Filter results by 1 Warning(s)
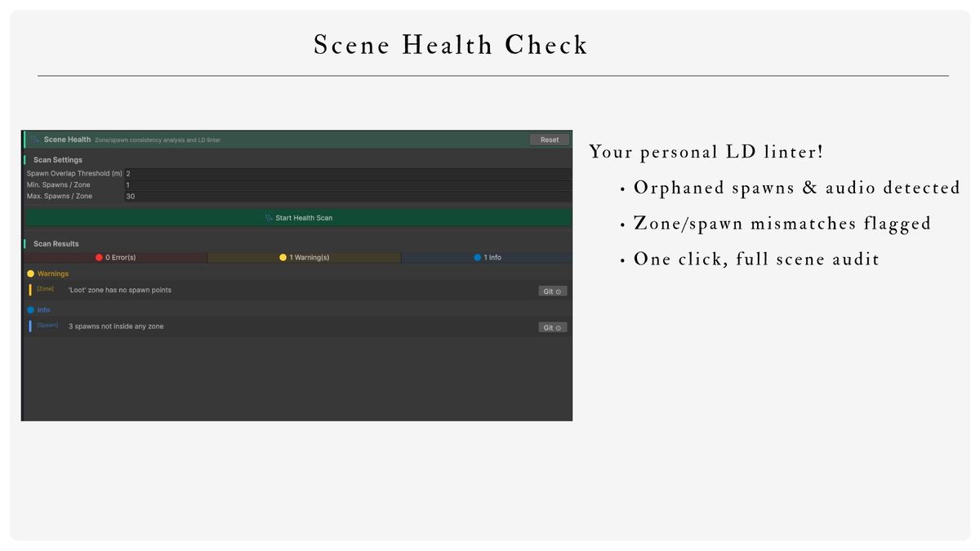Viewport: 980px width, 551px height. [x=305, y=257]
